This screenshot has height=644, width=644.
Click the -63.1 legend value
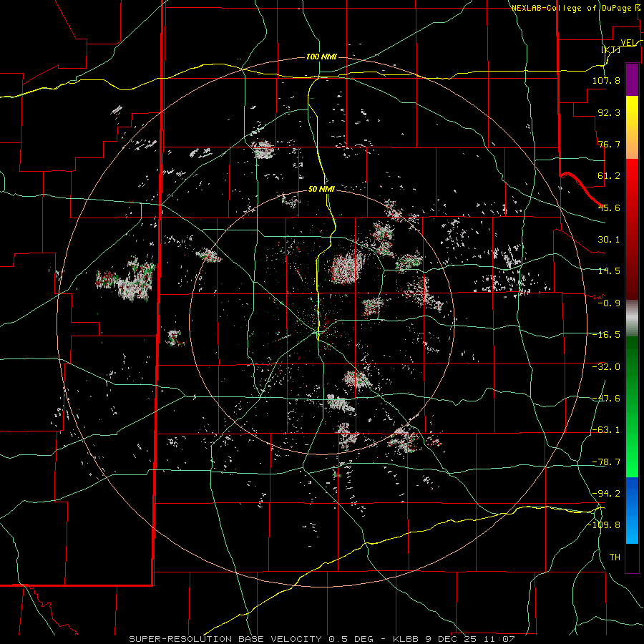point(606,430)
